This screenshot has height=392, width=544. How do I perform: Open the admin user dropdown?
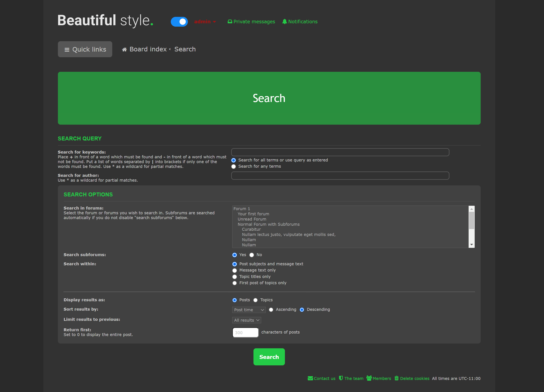pos(205,22)
